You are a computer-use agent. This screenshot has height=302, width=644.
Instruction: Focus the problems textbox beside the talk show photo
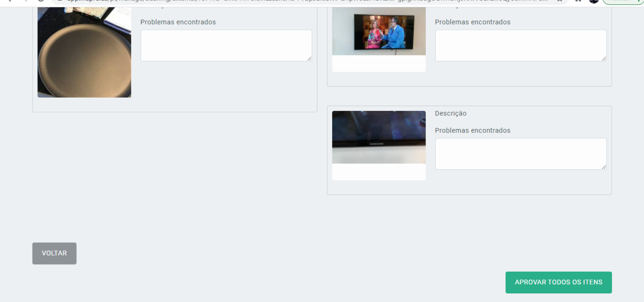pos(521,45)
